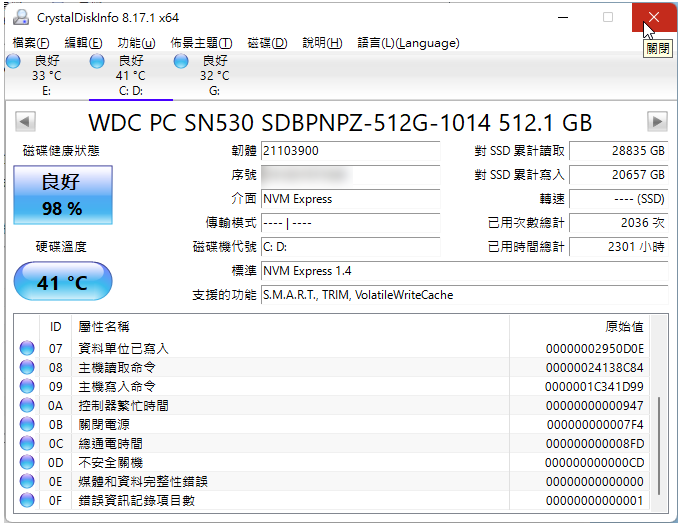This screenshot has width=682, height=527.
Task: Go to previous disk with left arrow
Action: 25,121
